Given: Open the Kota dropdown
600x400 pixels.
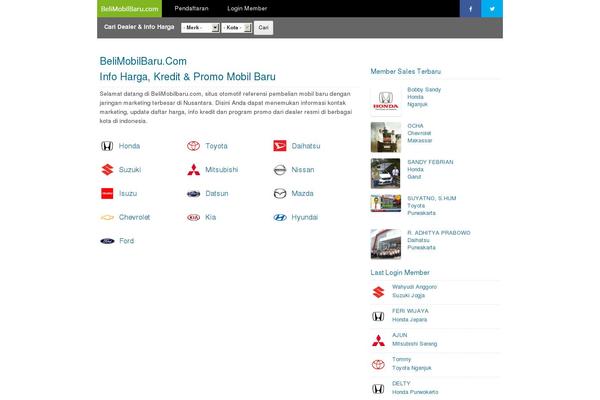Looking at the screenshot, I should (x=236, y=28).
